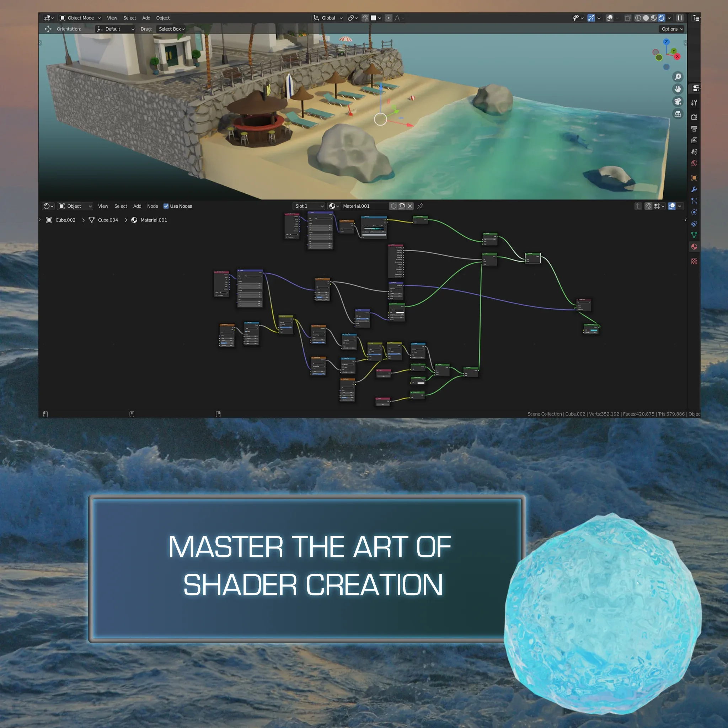
Task: Select the viewport shading icon
Action: [661, 17]
